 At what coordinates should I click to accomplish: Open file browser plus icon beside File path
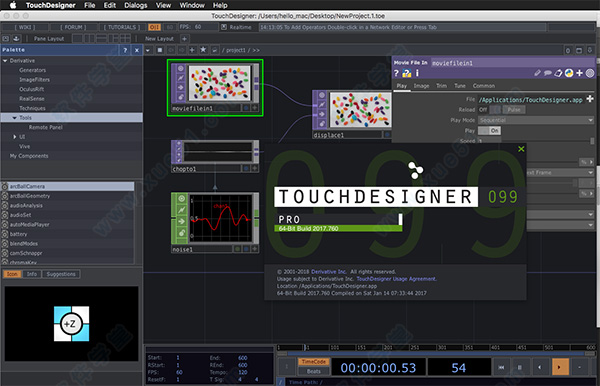click(x=590, y=99)
